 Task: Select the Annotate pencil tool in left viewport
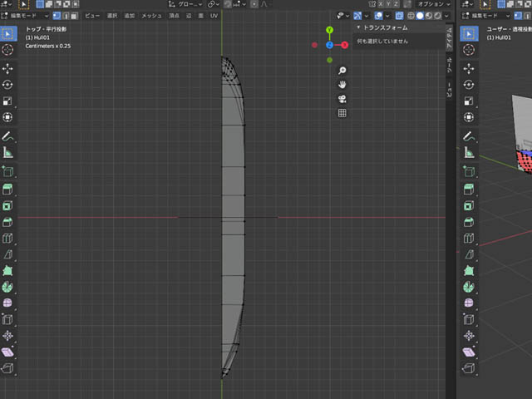[x=7, y=136]
